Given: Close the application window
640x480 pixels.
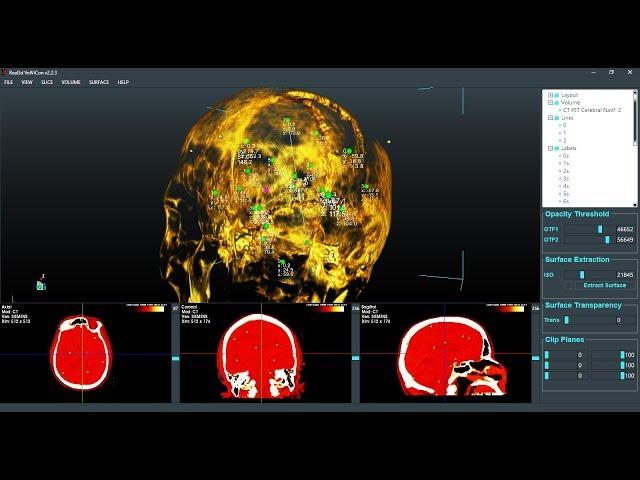Looking at the screenshot, I should pos(629,72).
